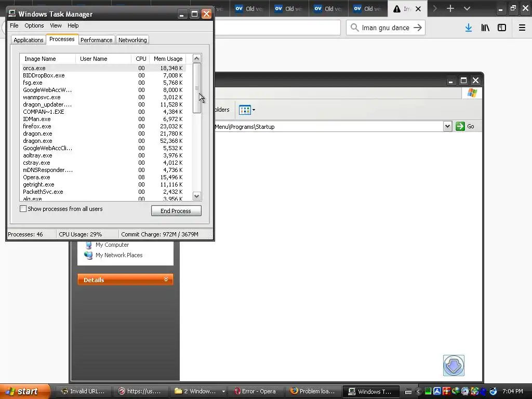
Task: Click the green Go arrow in Explorer
Action: 460,126
